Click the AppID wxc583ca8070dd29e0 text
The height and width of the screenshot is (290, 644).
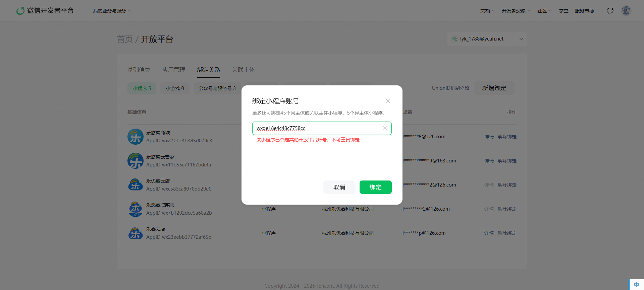click(x=179, y=189)
